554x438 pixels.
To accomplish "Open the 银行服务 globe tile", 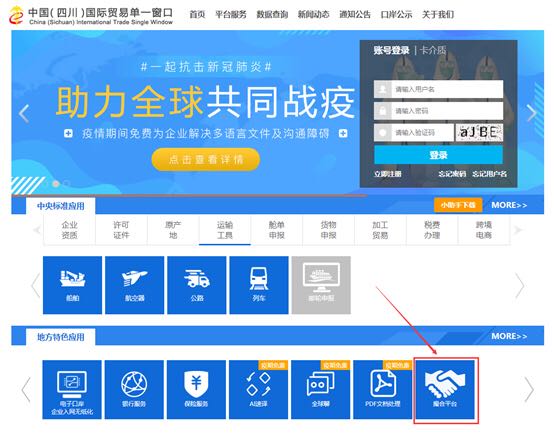I will (134, 390).
